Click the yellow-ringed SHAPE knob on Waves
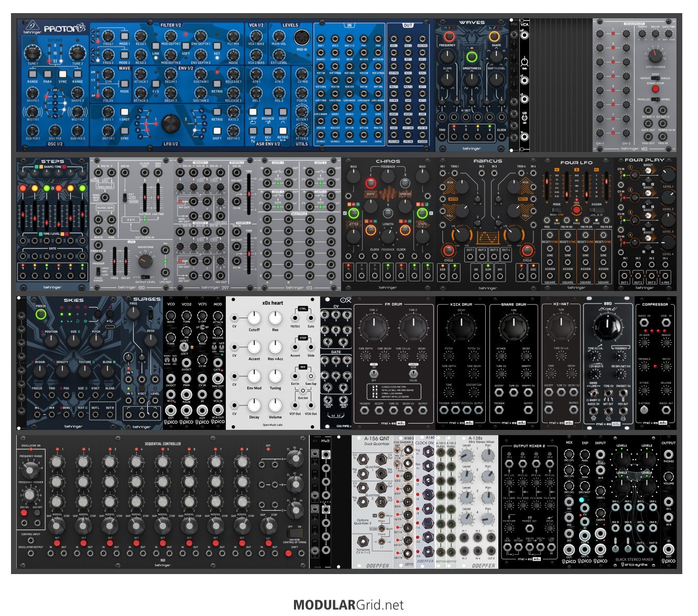Screen dimensions: 698x616 click(494, 37)
